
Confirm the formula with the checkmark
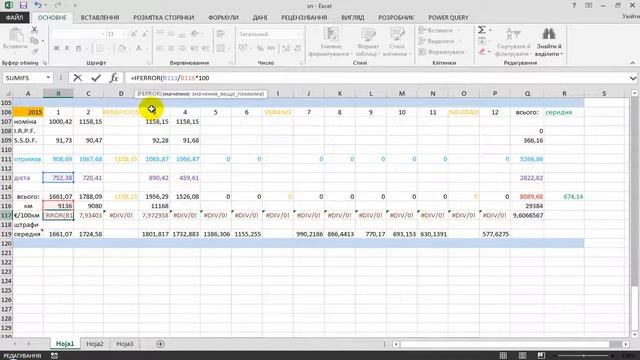(96, 78)
